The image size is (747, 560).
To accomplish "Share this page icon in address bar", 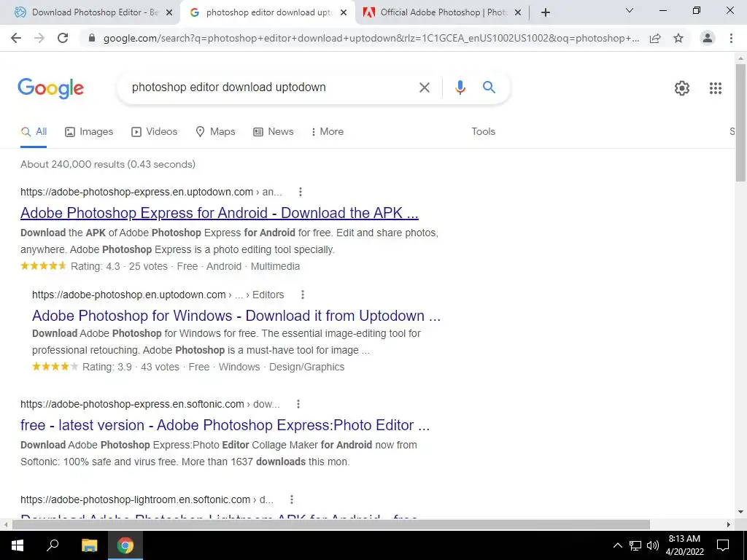I will pyautogui.click(x=655, y=38).
